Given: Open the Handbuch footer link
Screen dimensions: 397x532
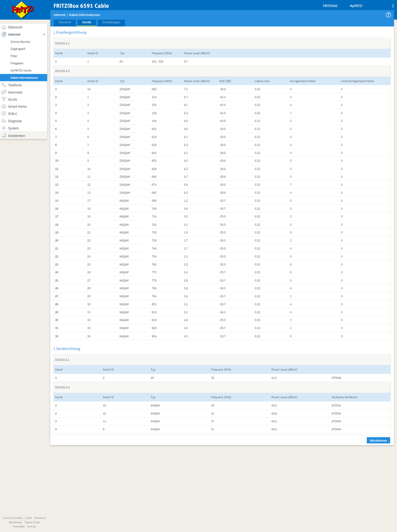Looking at the screenshot, I should point(40,518).
